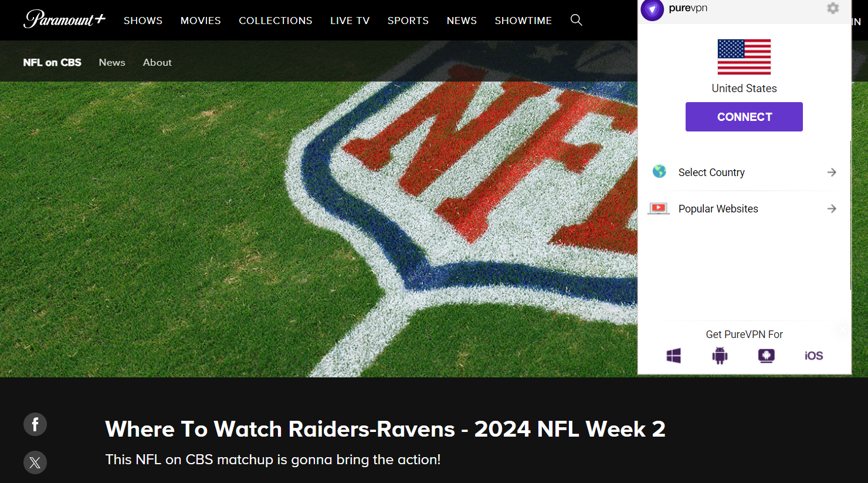Screen dimensions: 868x483
Task: Click the United States flag
Action: pos(744,57)
